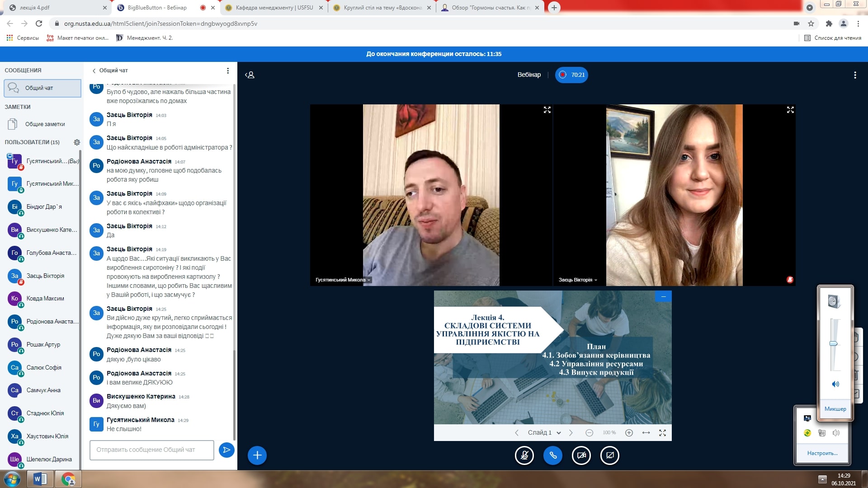Unmute microphone in the bottom toolbar

(524, 455)
